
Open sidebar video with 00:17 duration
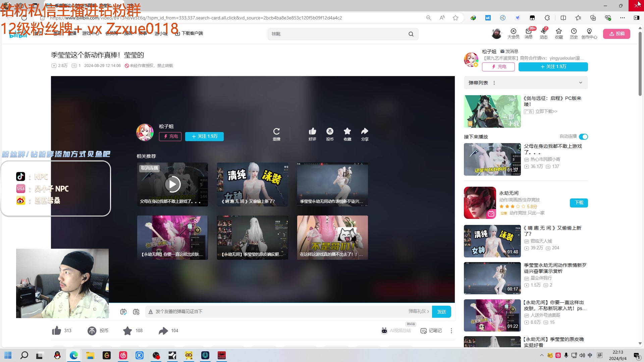(x=492, y=278)
